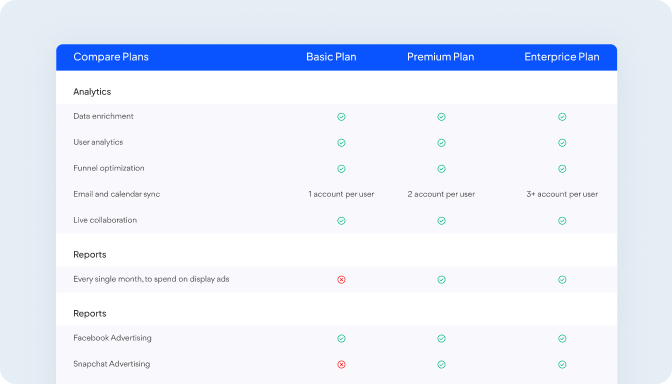Viewport: 672px width, 384px height.
Task: Select the Premium Plan column header
Action: [441, 57]
